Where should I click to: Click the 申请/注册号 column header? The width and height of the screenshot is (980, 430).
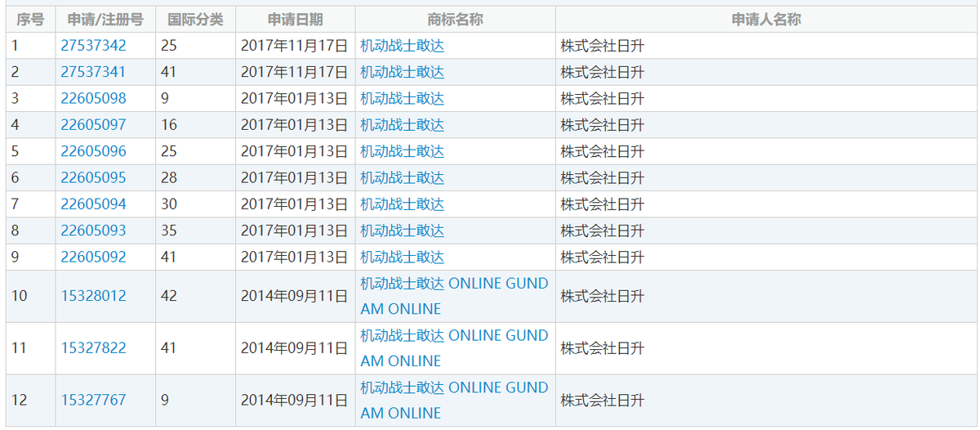coord(105,20)
